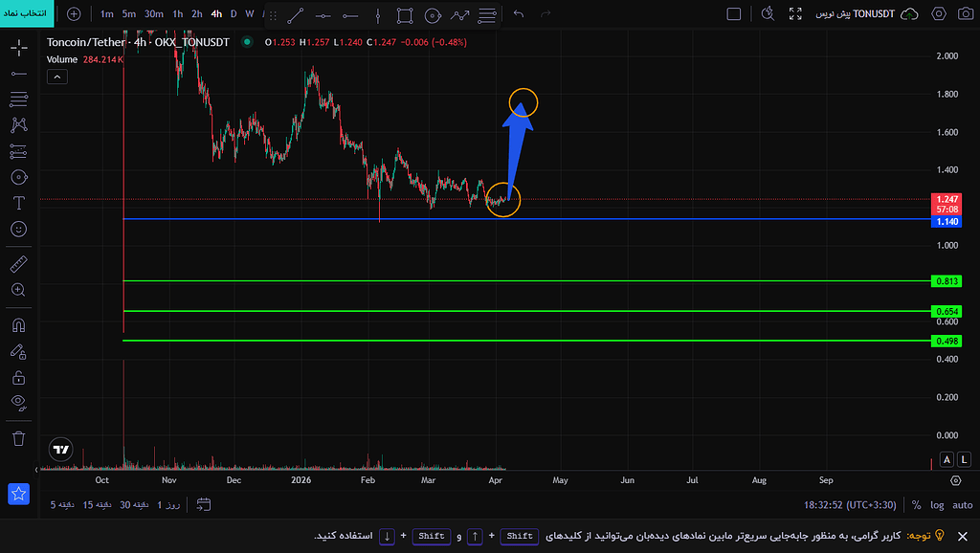Pick rectangle shape from floating toolbar
This screenshot has height=553, width=980.
[x=405, y=15]
